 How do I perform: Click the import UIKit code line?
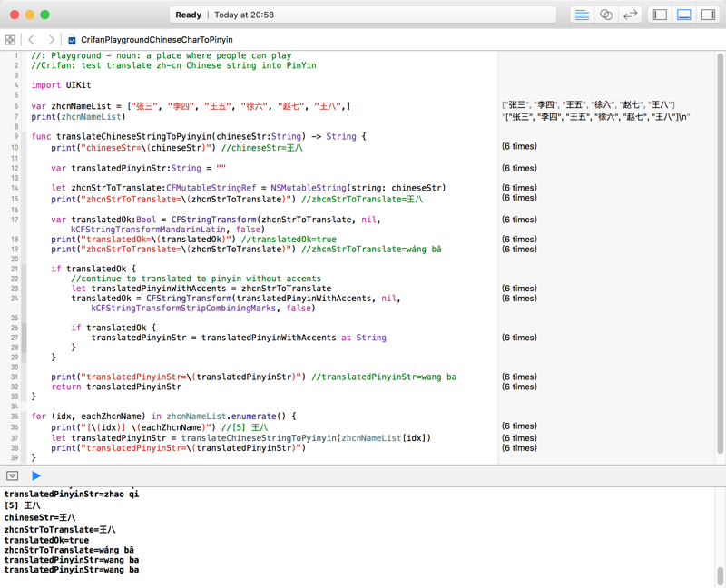tap(61, 85)
